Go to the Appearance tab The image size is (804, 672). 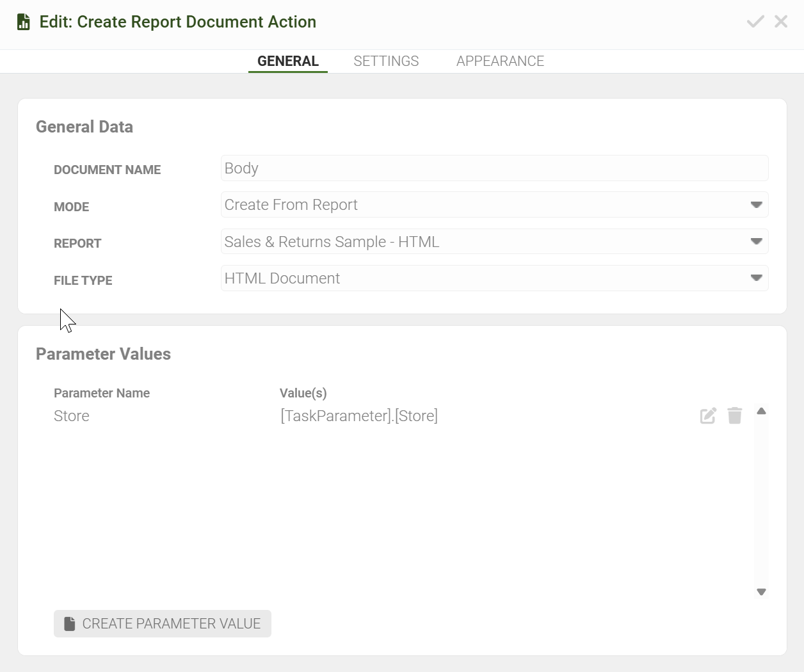(x=500, y=61)
